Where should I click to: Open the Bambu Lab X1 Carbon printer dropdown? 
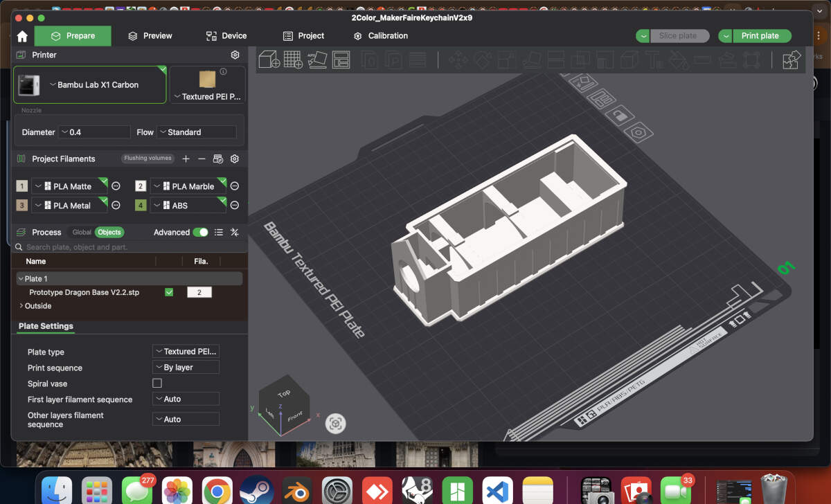tap(90, 84)
